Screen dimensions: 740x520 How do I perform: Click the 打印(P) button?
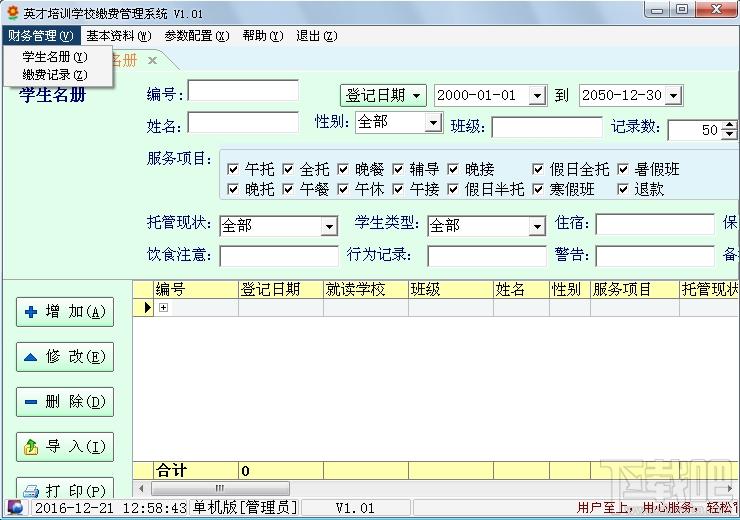click(65, 489)
